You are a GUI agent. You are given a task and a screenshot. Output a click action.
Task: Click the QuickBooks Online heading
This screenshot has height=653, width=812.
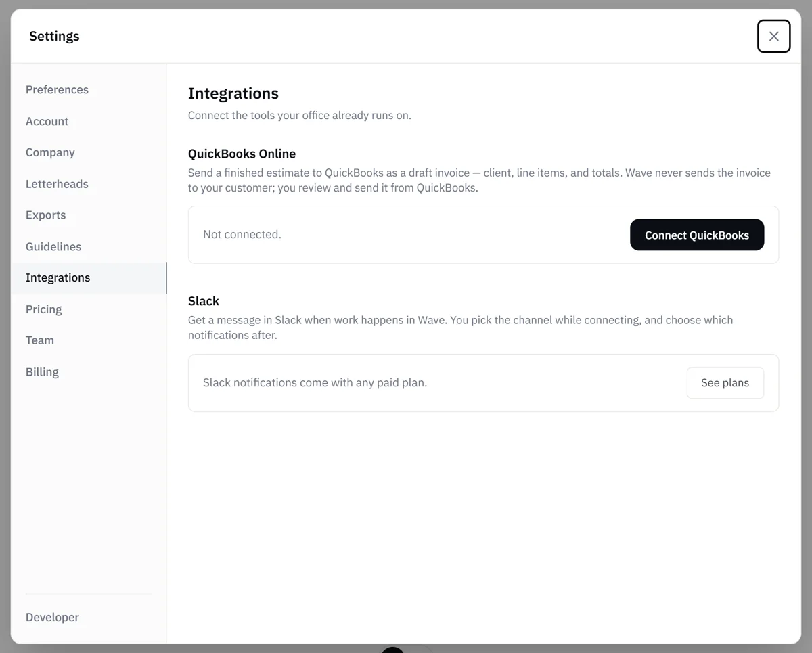[x=242, y=154]
